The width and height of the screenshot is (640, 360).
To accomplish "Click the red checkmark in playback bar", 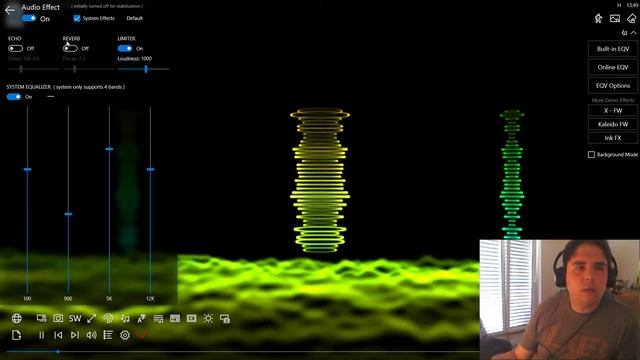I will tap(142, 335).
